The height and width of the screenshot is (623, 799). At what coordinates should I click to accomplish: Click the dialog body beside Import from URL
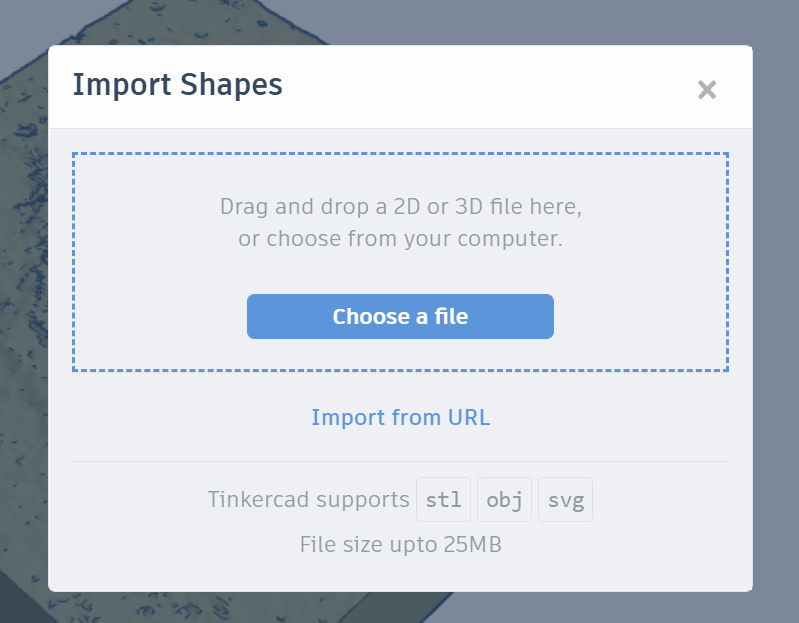[611, 417]
